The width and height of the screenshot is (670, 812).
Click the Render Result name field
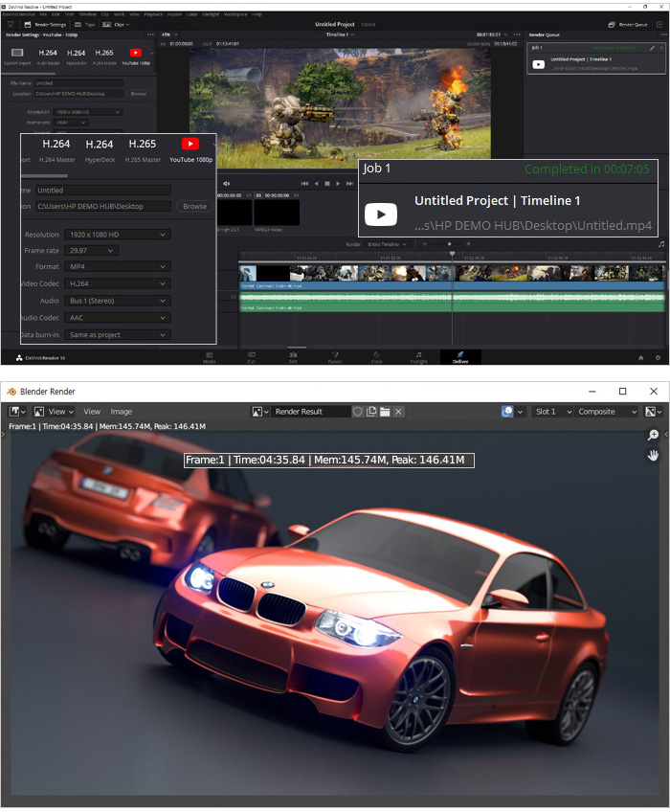[311, 411]
